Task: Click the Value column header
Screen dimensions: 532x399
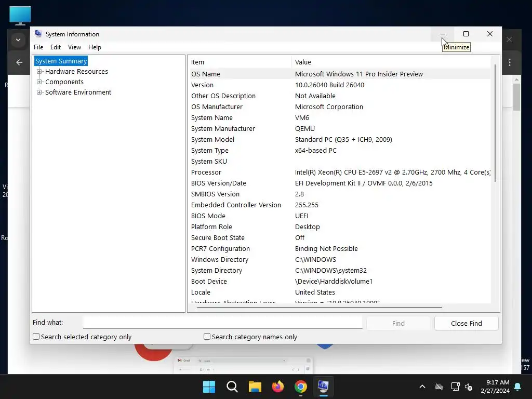Action: click(391, 62)
